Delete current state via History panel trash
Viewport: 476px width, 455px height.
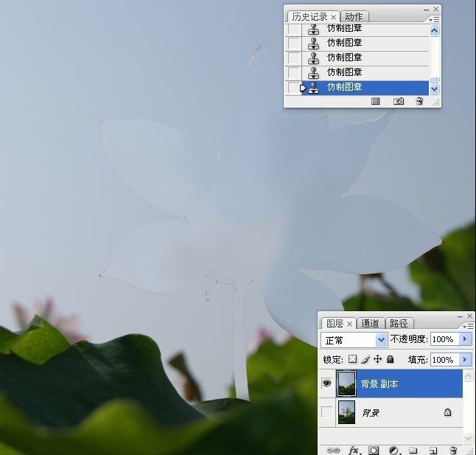[x=419, y=101]
